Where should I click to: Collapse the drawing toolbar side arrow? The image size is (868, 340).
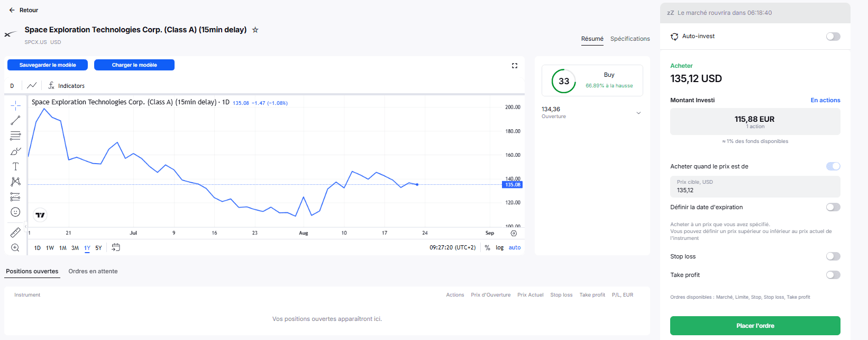pyautogui.click(x=25, y=227)
